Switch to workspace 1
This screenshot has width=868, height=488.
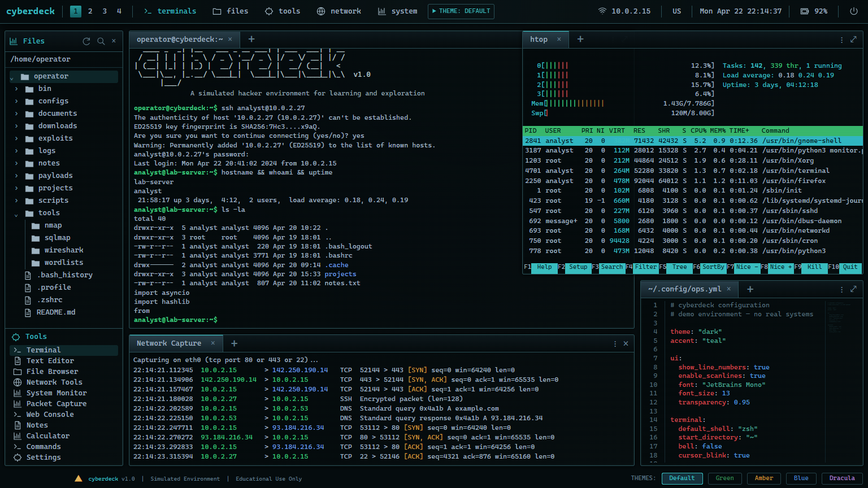click(x=76, y=11)
